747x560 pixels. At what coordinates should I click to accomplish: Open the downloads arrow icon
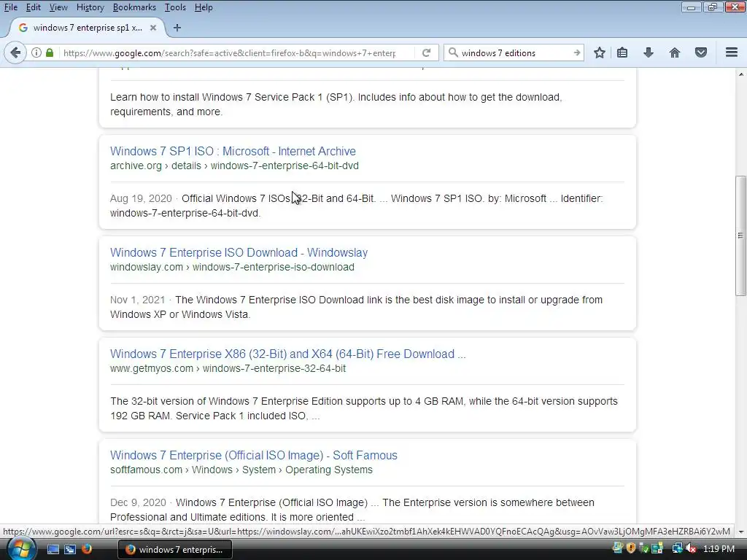(649, 52)
